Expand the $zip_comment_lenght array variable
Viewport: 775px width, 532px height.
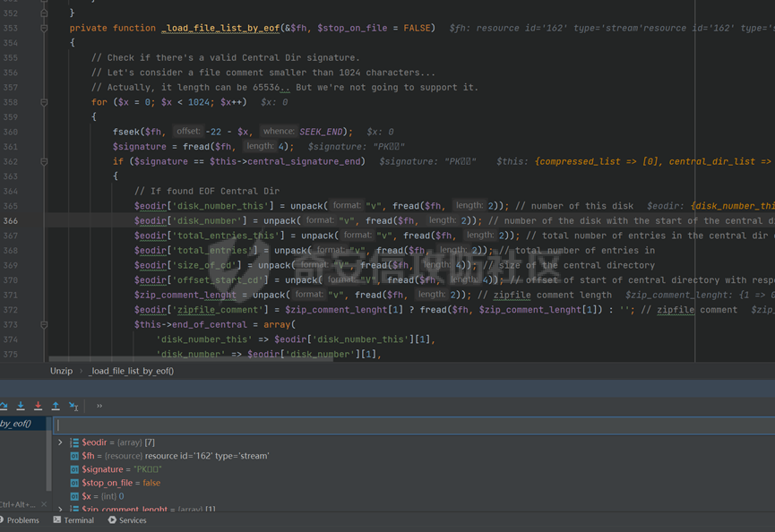tap(60, 510)
